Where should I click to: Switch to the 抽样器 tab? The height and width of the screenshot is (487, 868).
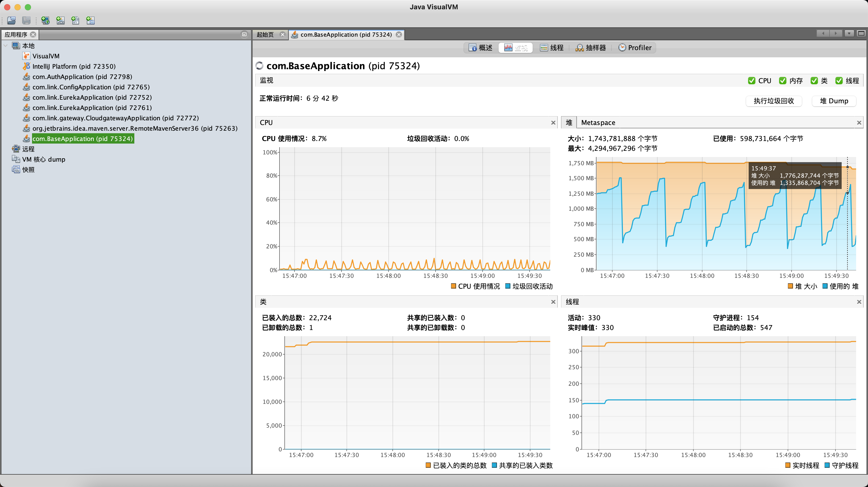pos(591,48)
